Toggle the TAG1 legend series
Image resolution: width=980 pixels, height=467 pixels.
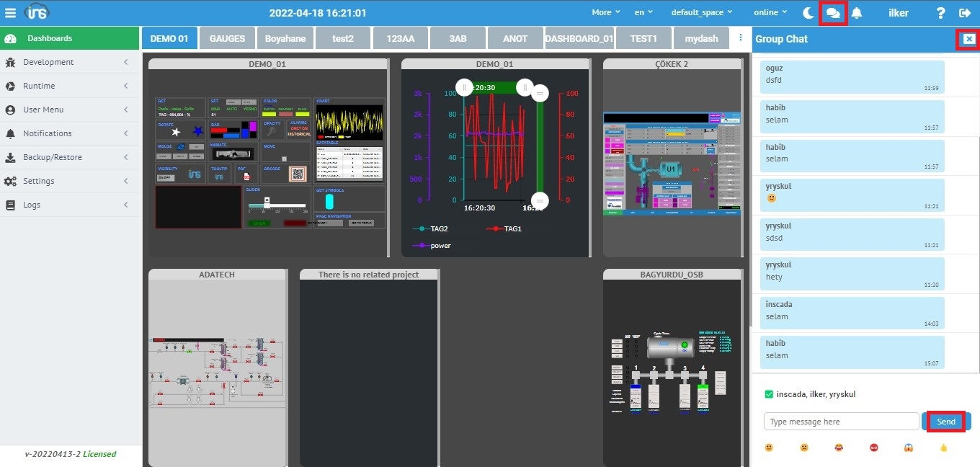(x=504, y=228)
